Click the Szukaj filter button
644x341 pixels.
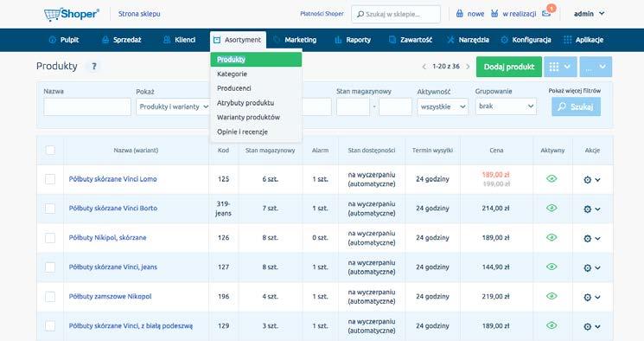(x=576, y=106)
